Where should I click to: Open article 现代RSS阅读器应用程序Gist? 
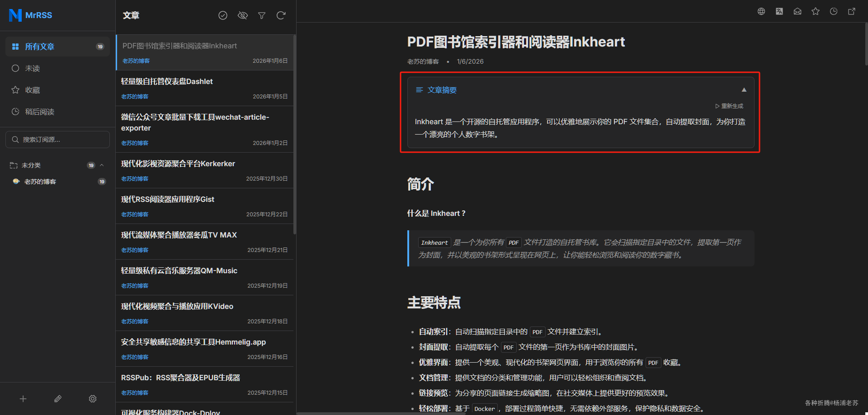coord(204,206)
